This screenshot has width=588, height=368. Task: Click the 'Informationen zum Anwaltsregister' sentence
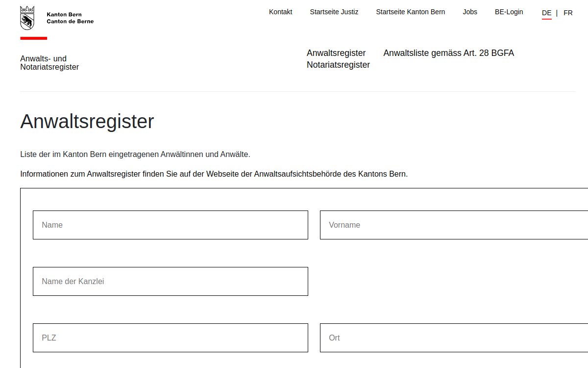214,174
